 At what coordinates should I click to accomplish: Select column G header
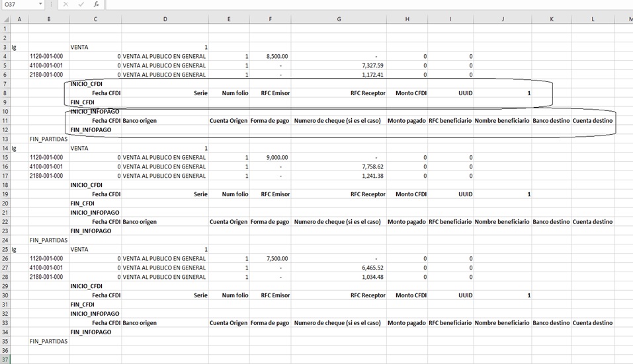click(x=339, y=19)
